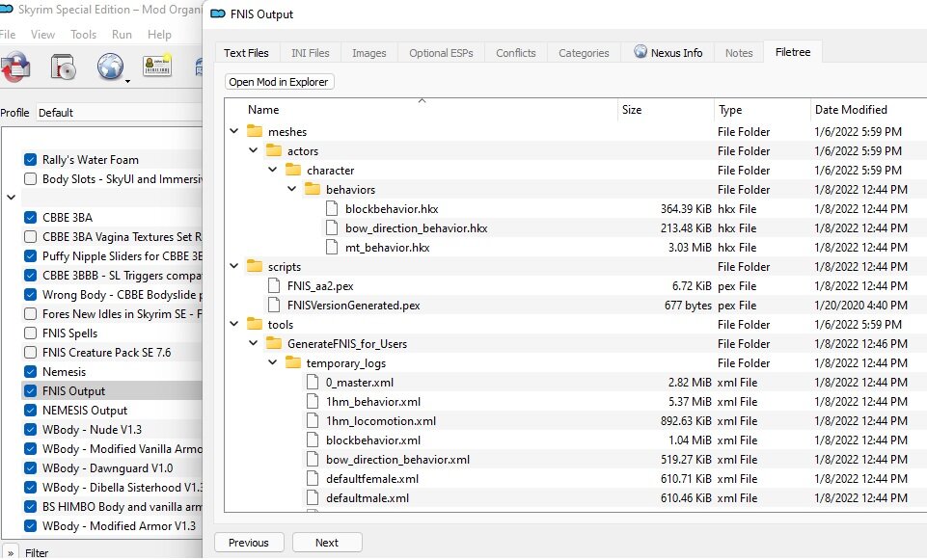The width and height of the screenshot is (927, 560).
Task: Collapse the temporary_logs tree node
Action: click(x=273, y=362)
